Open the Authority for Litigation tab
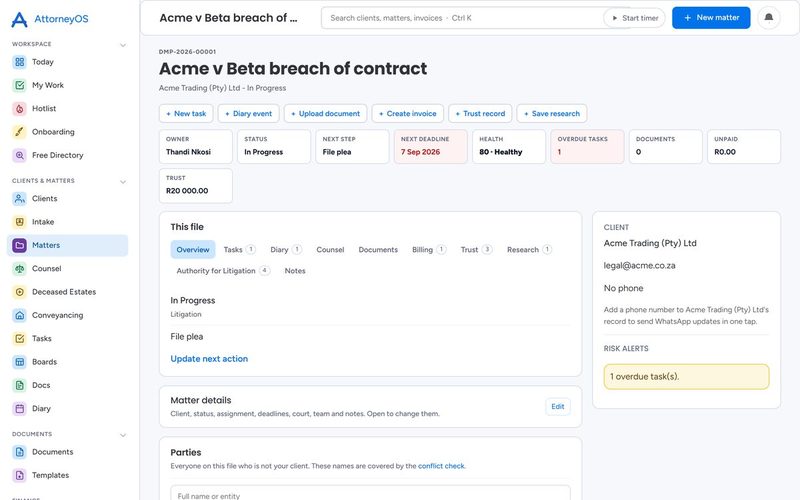 click(x=222, y=271)
